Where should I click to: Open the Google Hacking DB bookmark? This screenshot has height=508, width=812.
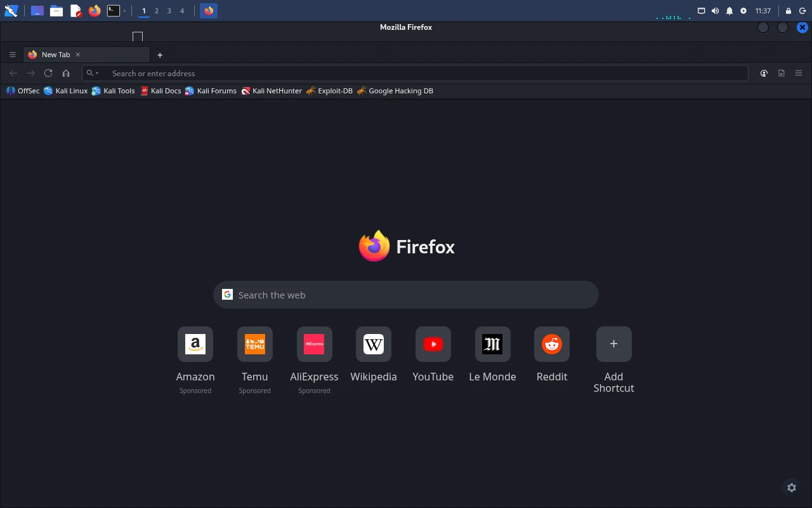pyautogui.click(x=395, y=91)
